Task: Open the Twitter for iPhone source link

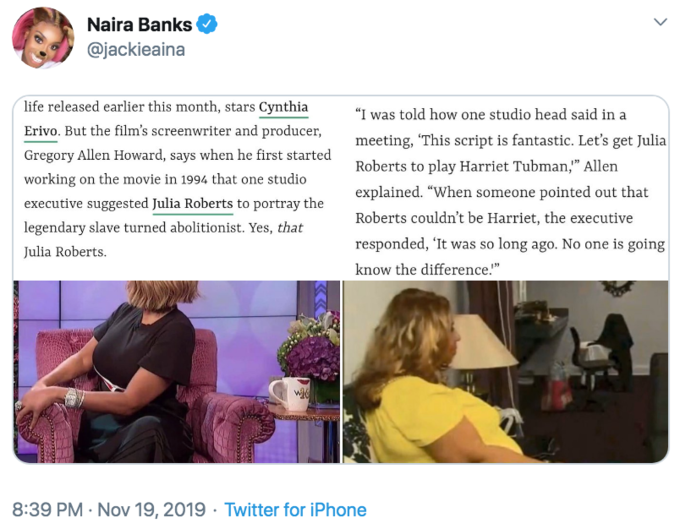Action: click(x=295, y=509)
